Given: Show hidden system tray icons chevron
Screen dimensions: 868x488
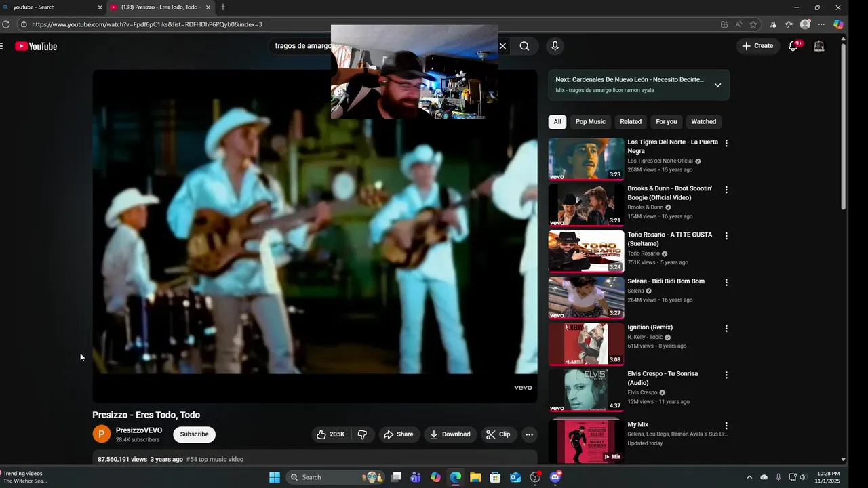Looking at the screenshot, I should coord(749,477).
